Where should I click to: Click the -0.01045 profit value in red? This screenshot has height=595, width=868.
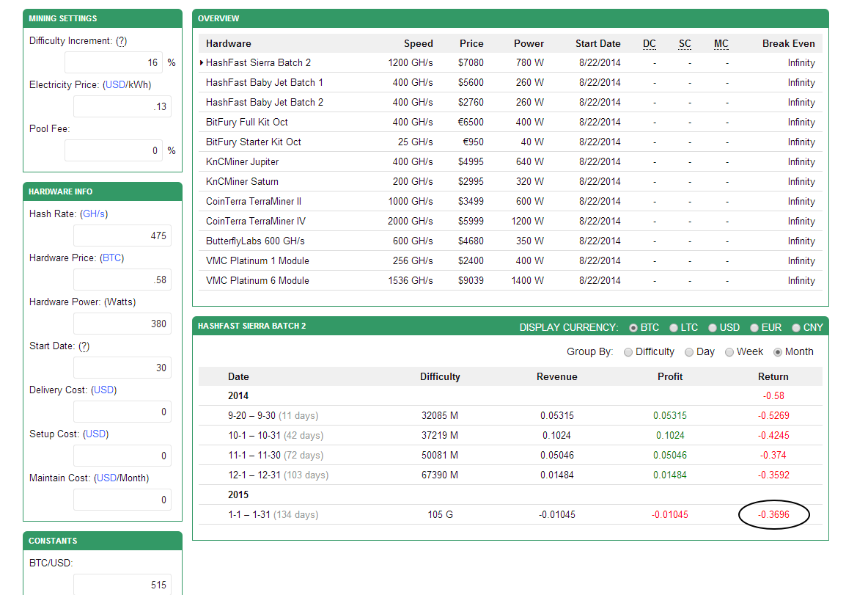pyautogui.click(x=670, y=515)
